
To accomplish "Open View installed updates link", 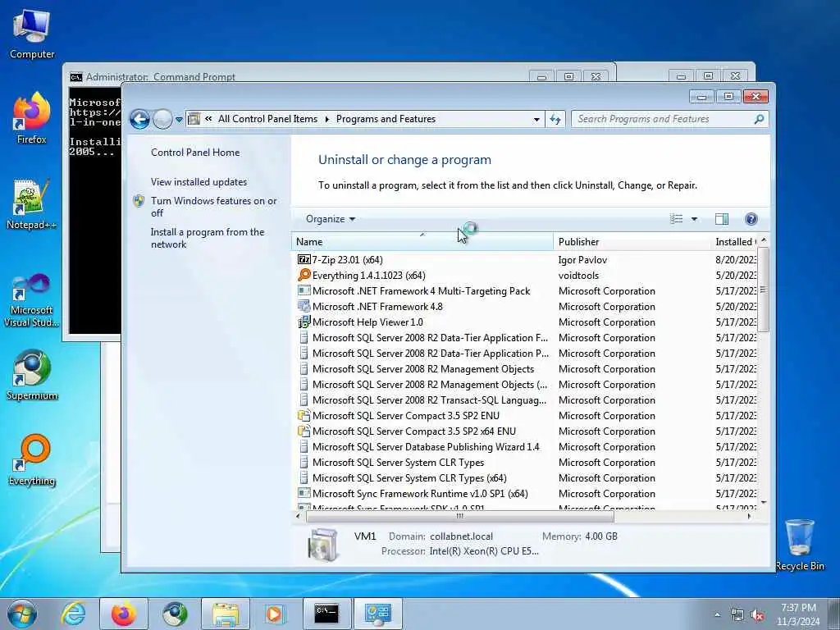I will 199,181.
